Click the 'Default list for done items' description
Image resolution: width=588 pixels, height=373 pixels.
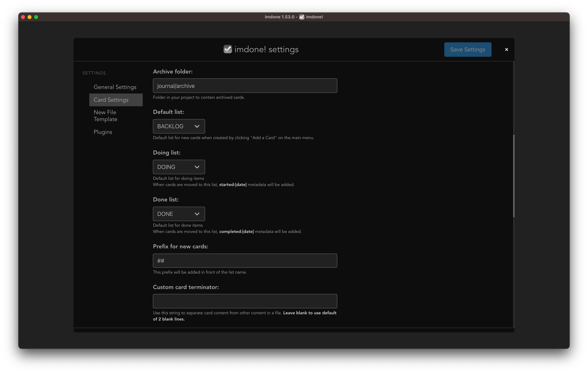point(178,225)
